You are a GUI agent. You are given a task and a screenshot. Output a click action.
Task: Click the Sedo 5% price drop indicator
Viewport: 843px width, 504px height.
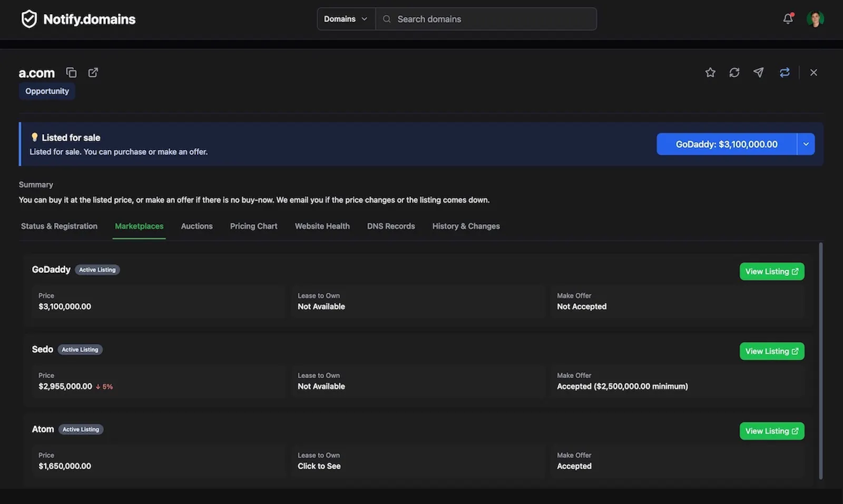pos(104,387)
